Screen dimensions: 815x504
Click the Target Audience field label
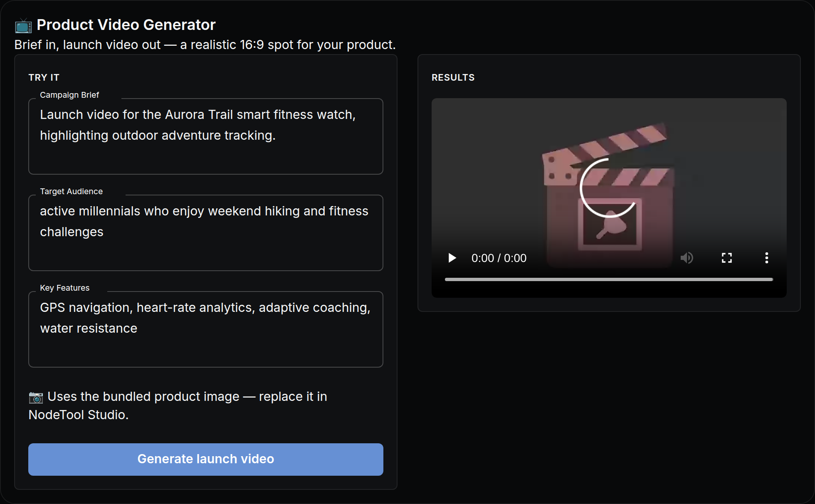(x=71, y=191)
